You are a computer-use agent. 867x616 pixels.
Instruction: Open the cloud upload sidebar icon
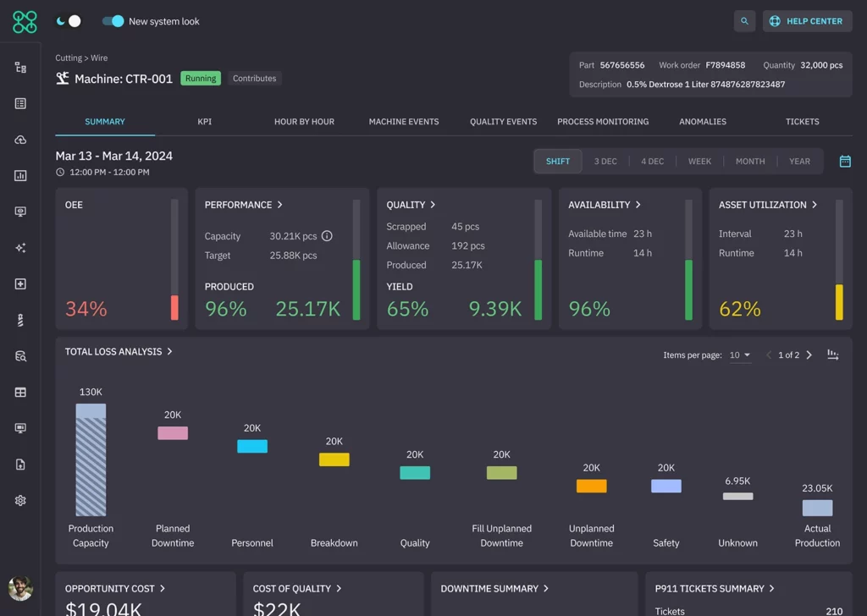pyautogui.click(x=20, y=140)
